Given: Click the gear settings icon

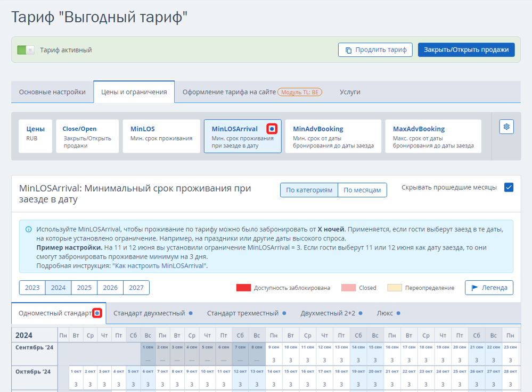Looking at the screenshot, I should [506, 127].
